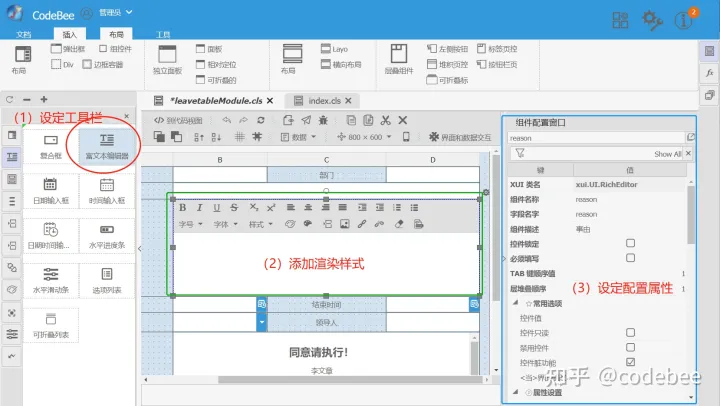720x406 pixels.
Task: Switch to the 插入 ribbon tab
Action: (69, 34)
